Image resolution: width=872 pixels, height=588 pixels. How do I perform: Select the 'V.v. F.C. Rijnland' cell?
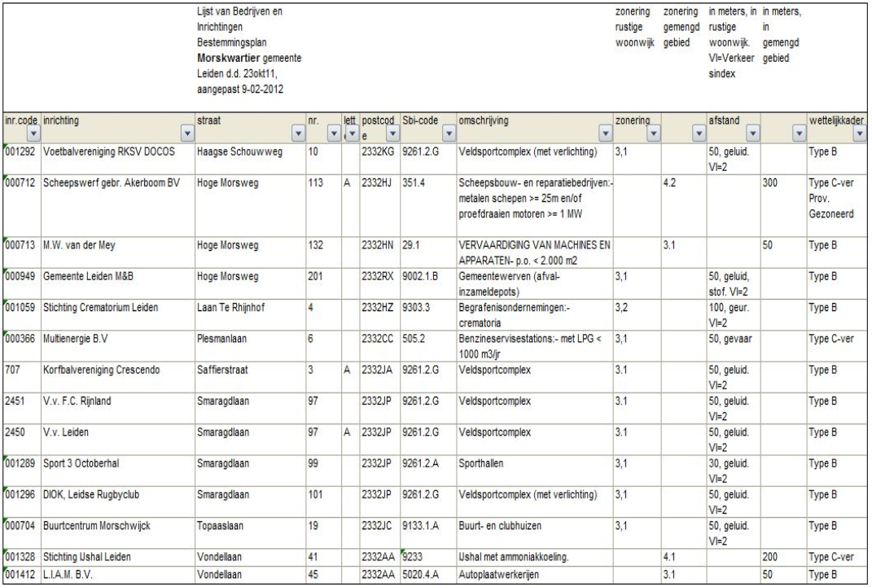pos(118,408)
